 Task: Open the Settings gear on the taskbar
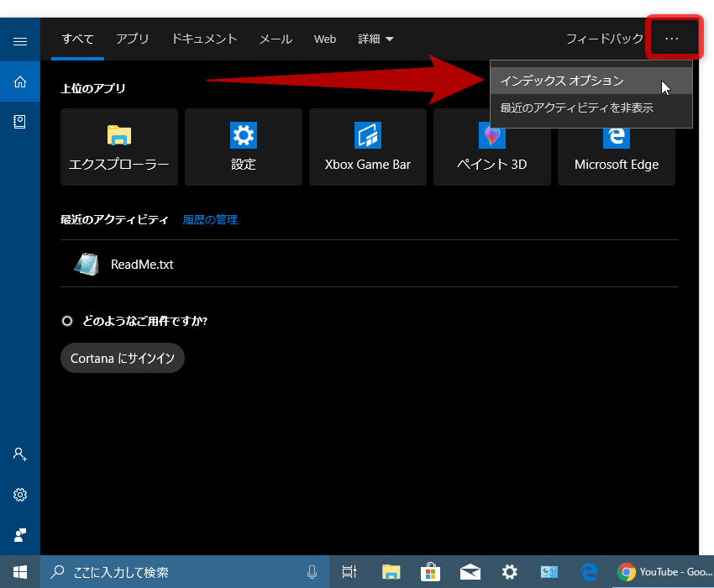pyautogui.click(x=510, y=572)
